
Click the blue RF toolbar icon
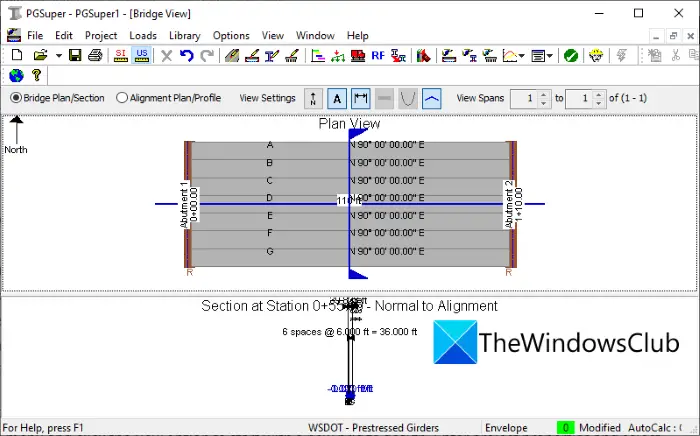pos(378,55)
